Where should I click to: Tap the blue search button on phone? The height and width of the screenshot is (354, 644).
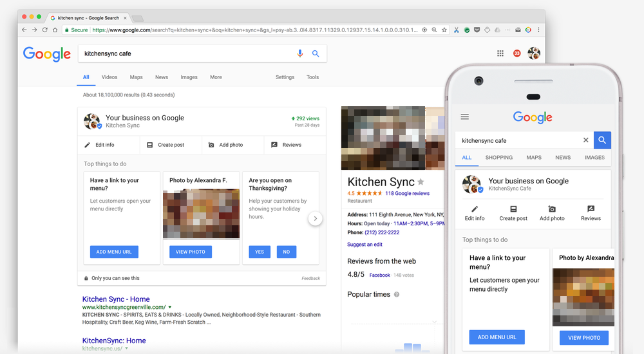[x=602, y=140]
